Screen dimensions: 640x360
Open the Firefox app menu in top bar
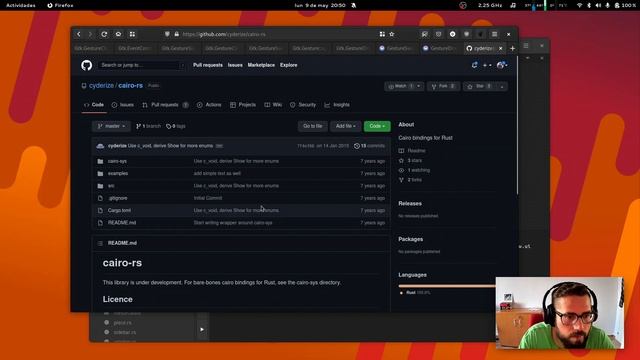[x=60, y=5]
